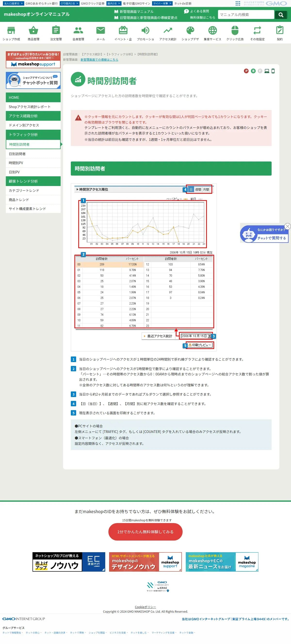Select アクセス経路分析 sidebar heading
Image resolution: width=291 pixels, height=644 pixels.
pyautogui.click(x=33, y=116)
